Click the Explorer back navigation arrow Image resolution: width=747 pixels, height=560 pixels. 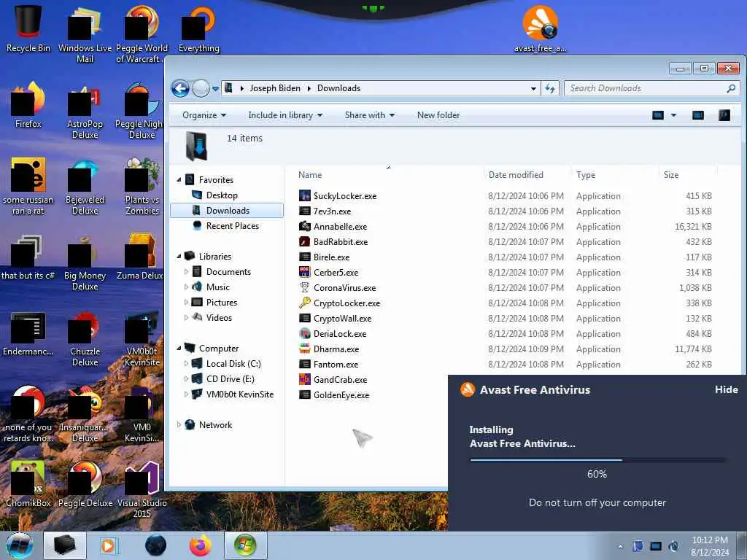tap(180, 88)
